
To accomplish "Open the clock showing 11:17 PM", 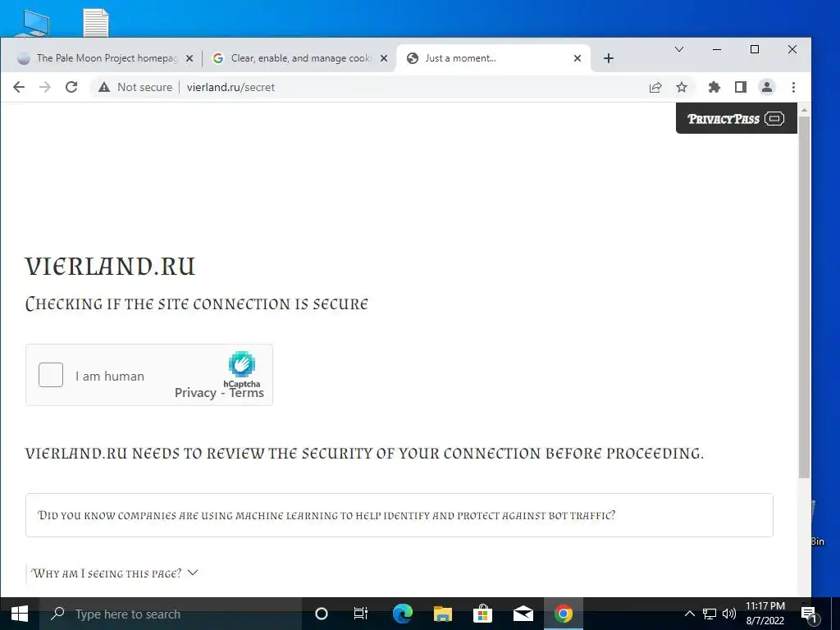I will click(x=765, y=614).
